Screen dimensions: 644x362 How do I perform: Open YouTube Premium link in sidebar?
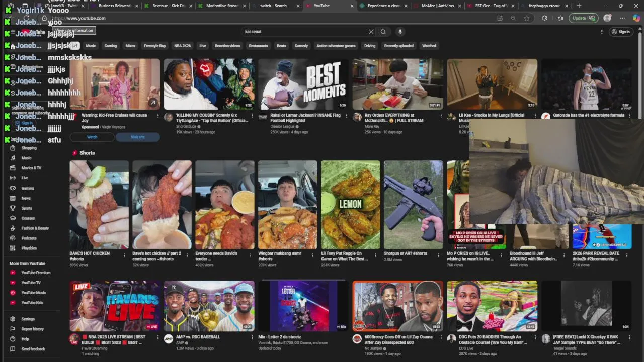pyautogui.click(x=36, y=273)
